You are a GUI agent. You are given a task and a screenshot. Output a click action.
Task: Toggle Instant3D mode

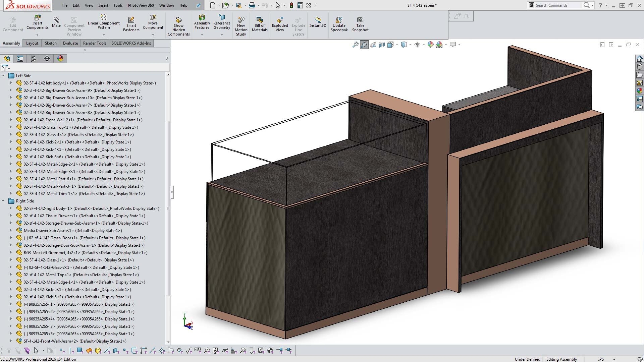[x=318, y=22]
